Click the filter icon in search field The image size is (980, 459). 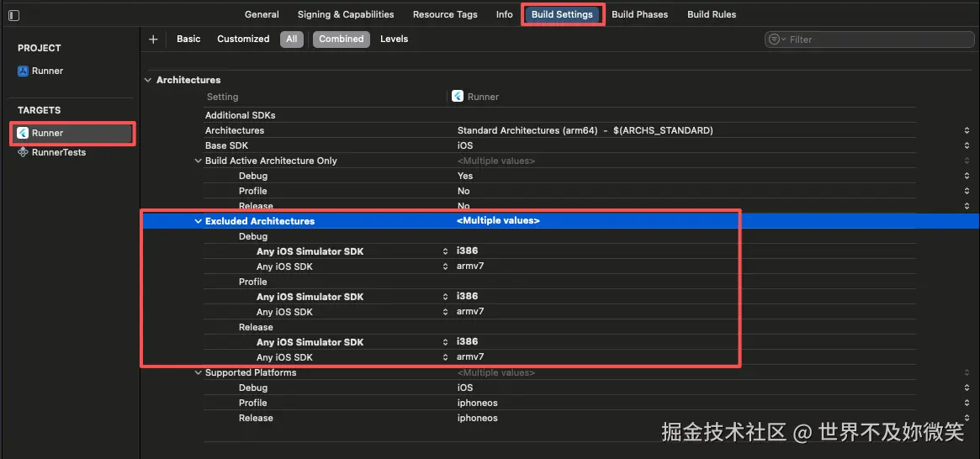(776, 40)
